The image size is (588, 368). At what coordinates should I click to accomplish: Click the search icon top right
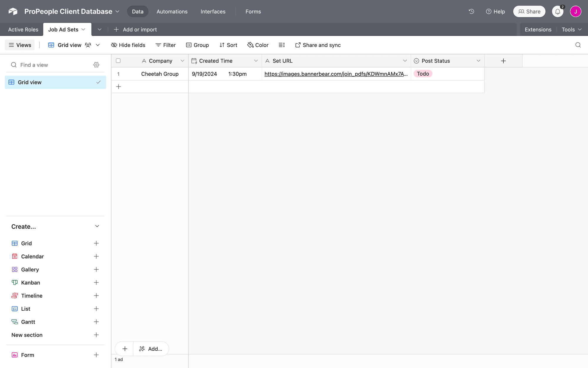click(x=578, y=44)
